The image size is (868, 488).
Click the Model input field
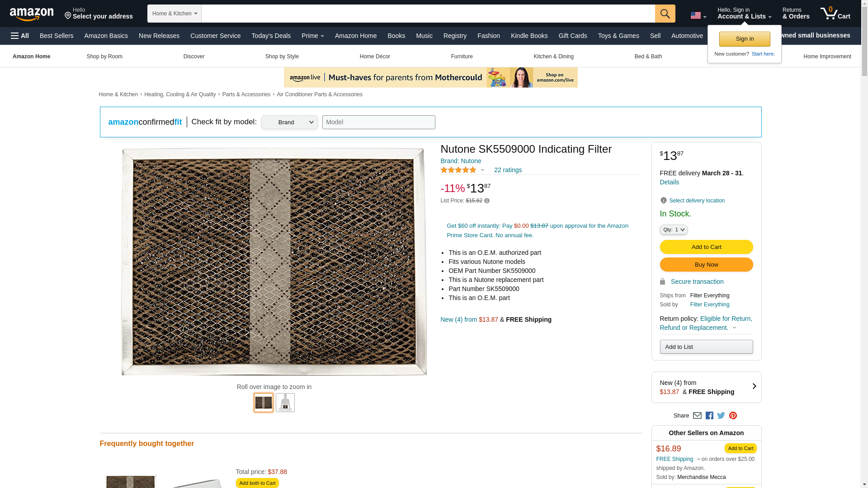378,122
